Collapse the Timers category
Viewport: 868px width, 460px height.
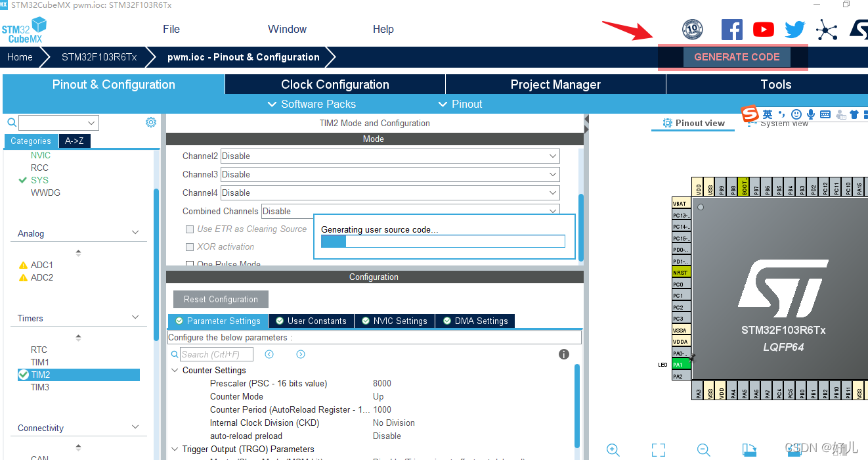136,317
